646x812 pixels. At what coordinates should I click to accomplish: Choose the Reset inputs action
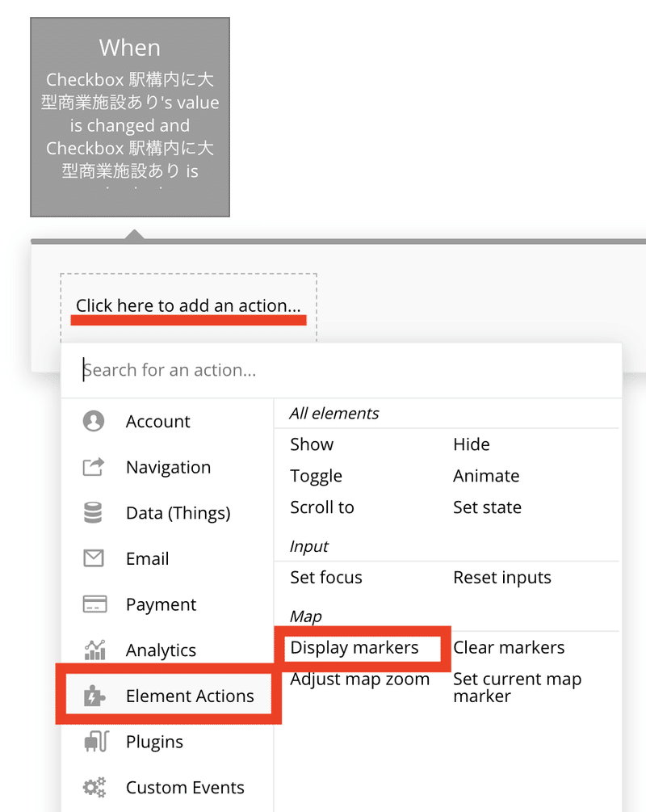(x=502, y=578)
